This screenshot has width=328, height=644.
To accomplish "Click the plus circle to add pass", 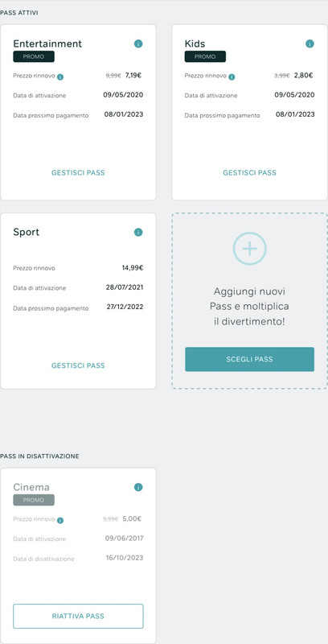I will 250,249.
